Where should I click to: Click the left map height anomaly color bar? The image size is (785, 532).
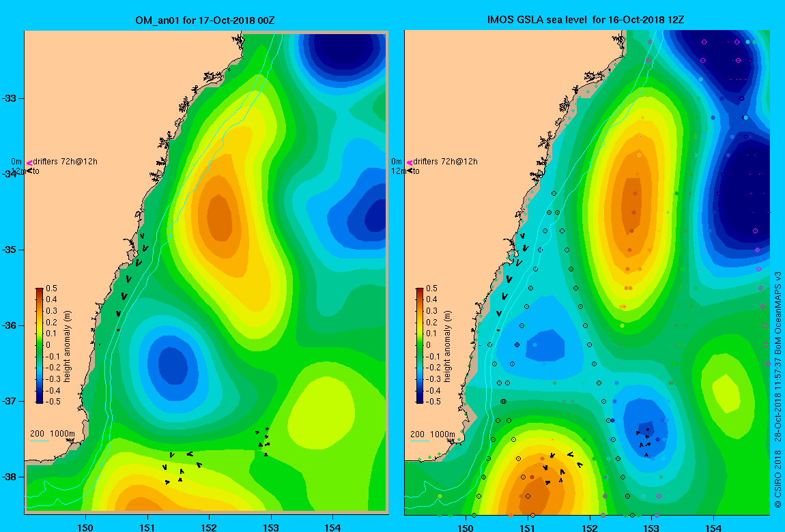40,346
